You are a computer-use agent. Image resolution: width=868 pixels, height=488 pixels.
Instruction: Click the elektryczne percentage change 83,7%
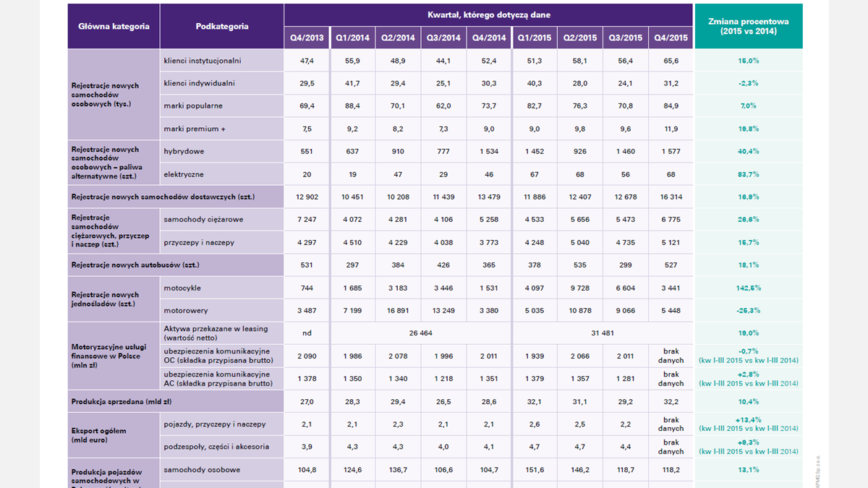[749, 174]
